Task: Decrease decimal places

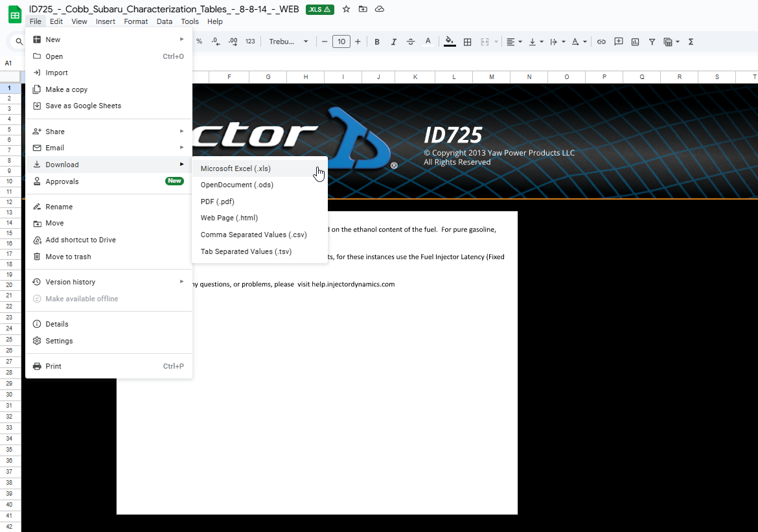Action: (x=216, y=41)
